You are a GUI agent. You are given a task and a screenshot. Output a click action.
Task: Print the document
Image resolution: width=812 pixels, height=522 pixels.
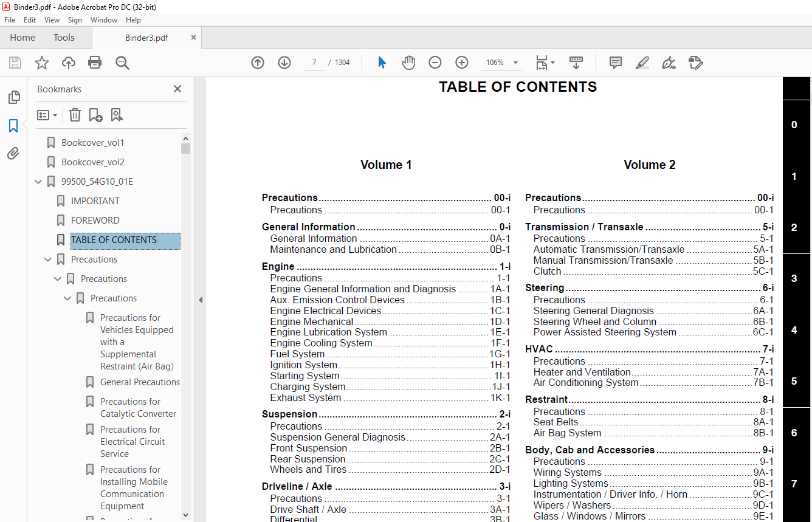95,63
